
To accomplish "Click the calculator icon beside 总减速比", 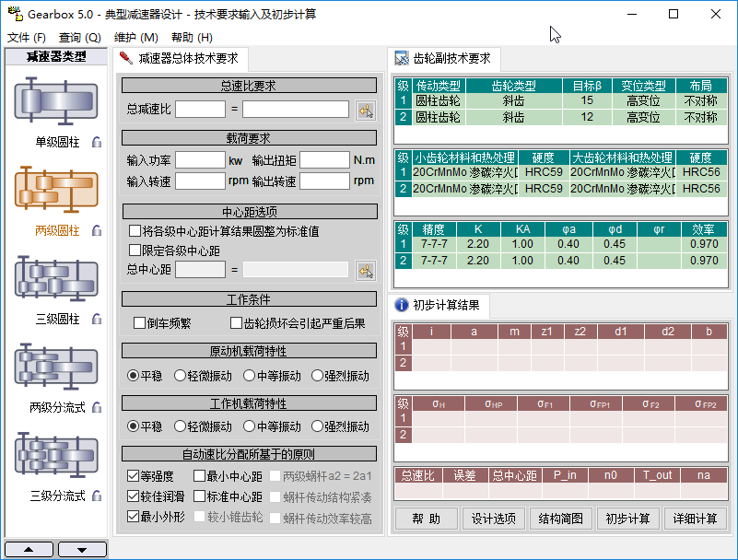I will 366,111.
